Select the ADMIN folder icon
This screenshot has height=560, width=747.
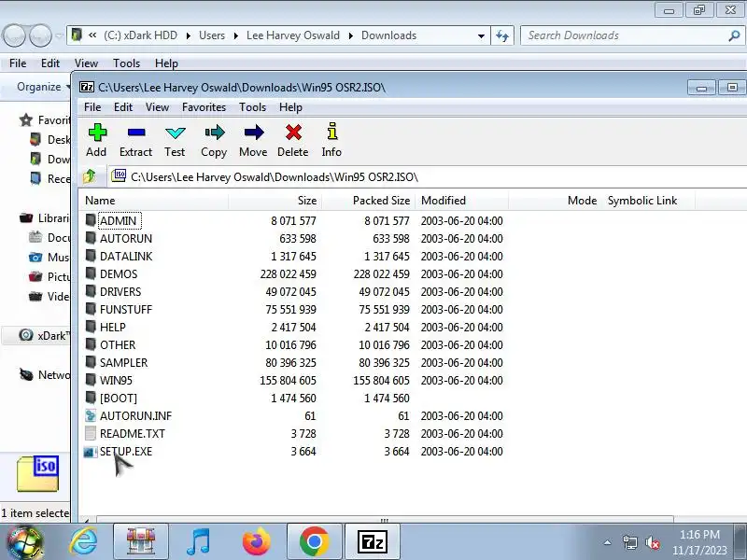point(91,220)
